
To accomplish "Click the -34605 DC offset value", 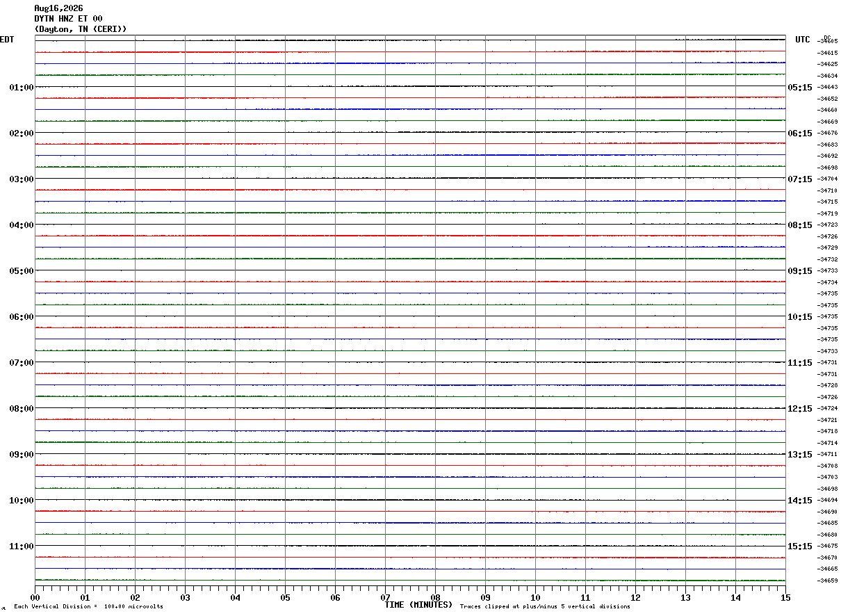I will coord(828,42).
